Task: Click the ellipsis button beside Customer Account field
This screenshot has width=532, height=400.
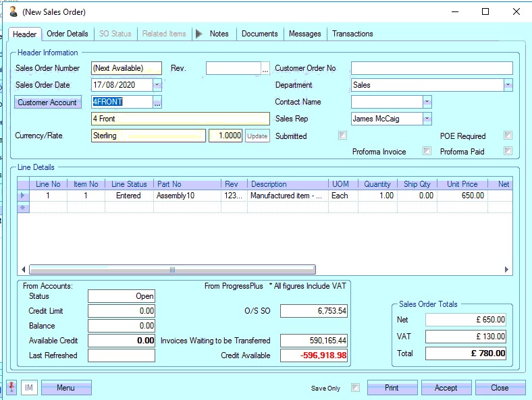Action: 157,103
